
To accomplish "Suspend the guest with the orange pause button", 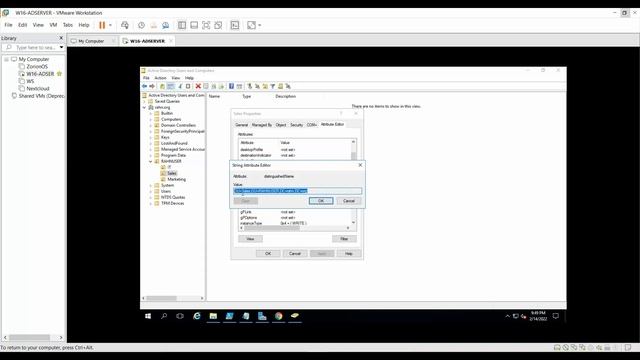I will [102, 25].
